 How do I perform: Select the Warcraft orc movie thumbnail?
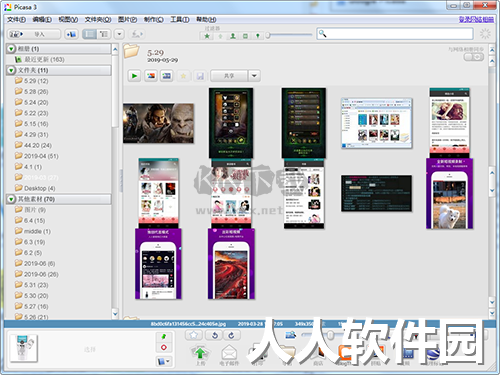click(158, 123)
